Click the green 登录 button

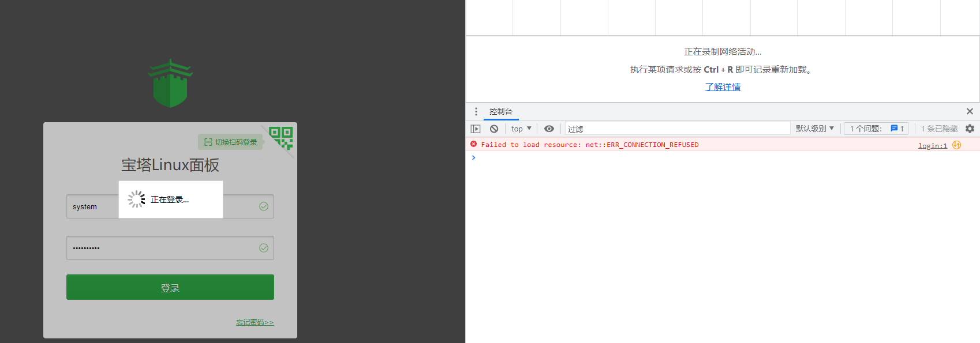[170, 287]
